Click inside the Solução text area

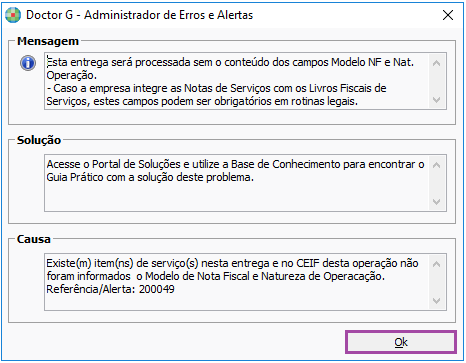[237, 183]
